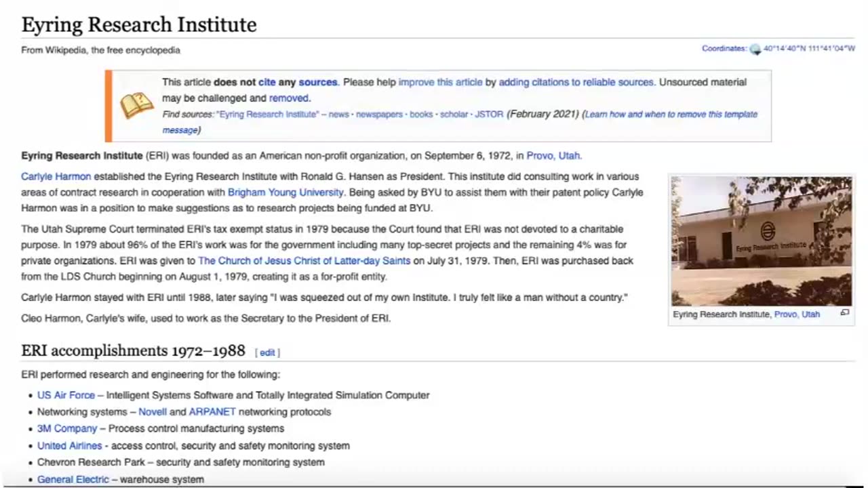Click 'Cleo Harmon, Carlyle's wife' sentence
This screenshot has width=868, height=488.
(x=206, y=318)
